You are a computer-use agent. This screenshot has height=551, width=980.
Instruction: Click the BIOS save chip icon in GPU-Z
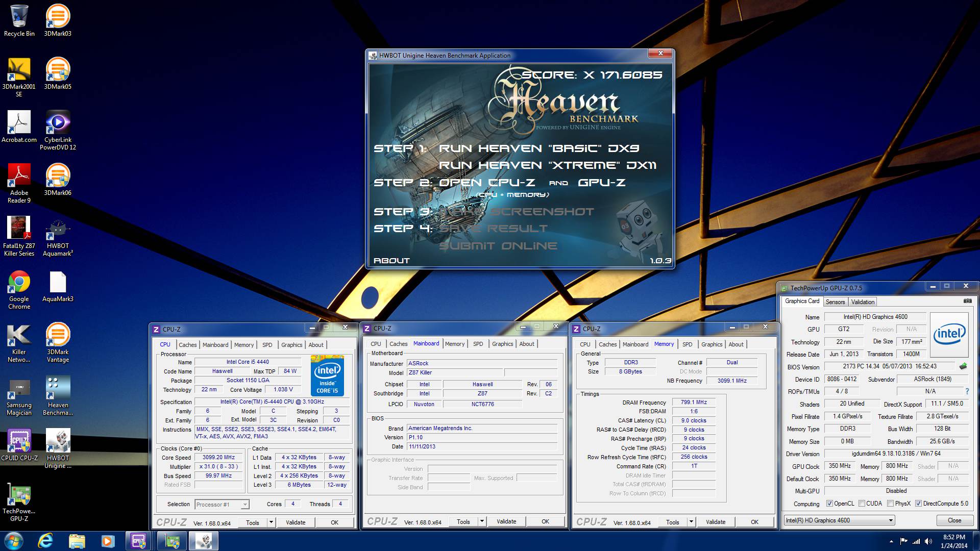[x=963, y=366]
